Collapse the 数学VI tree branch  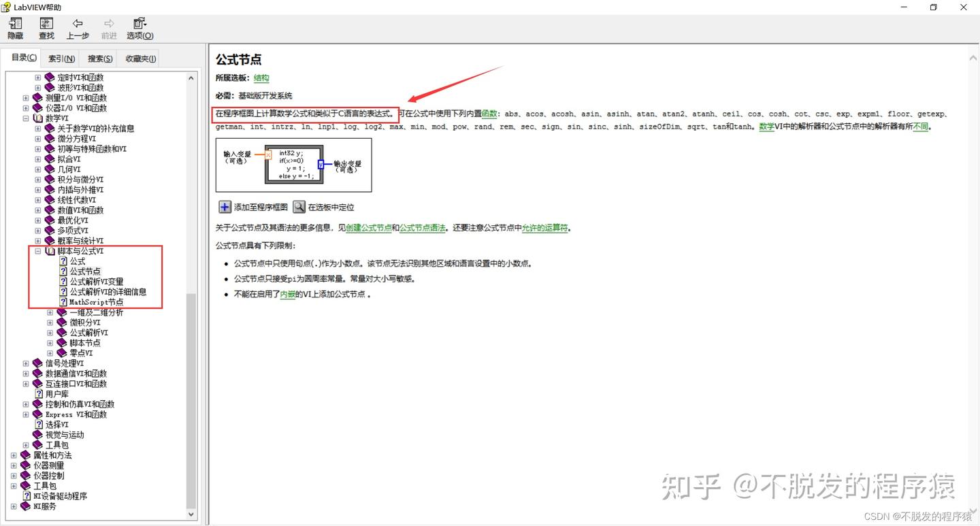click(26, 118)
